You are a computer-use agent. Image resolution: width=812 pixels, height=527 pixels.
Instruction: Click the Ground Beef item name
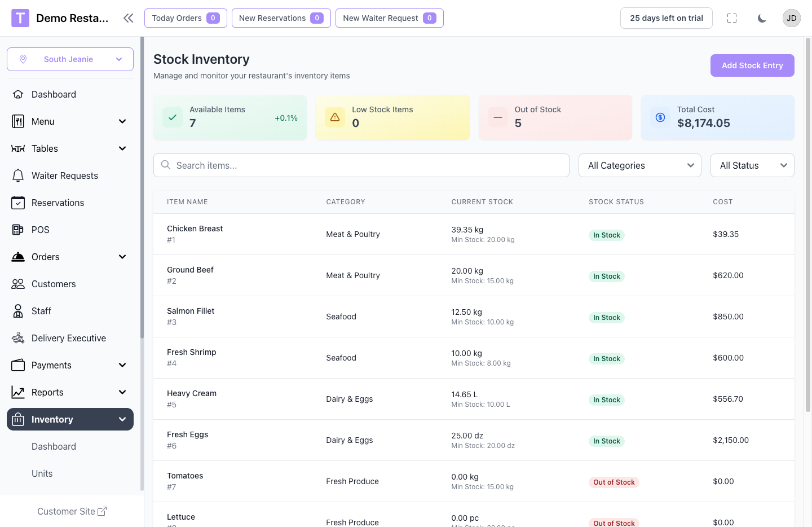[190, 270]
